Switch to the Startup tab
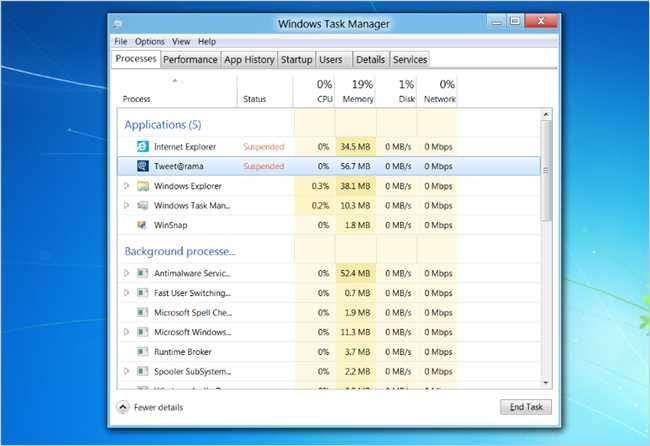 click(x=296, y=60)
